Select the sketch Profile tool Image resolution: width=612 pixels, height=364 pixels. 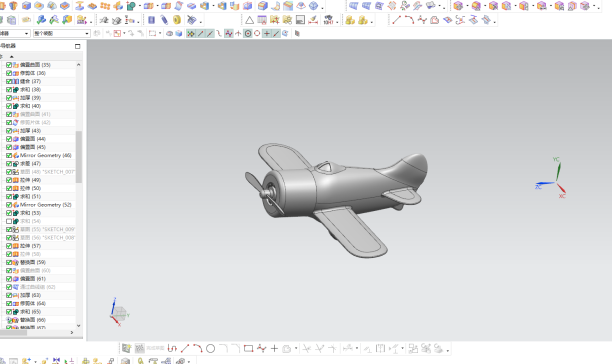pos(172,348)
